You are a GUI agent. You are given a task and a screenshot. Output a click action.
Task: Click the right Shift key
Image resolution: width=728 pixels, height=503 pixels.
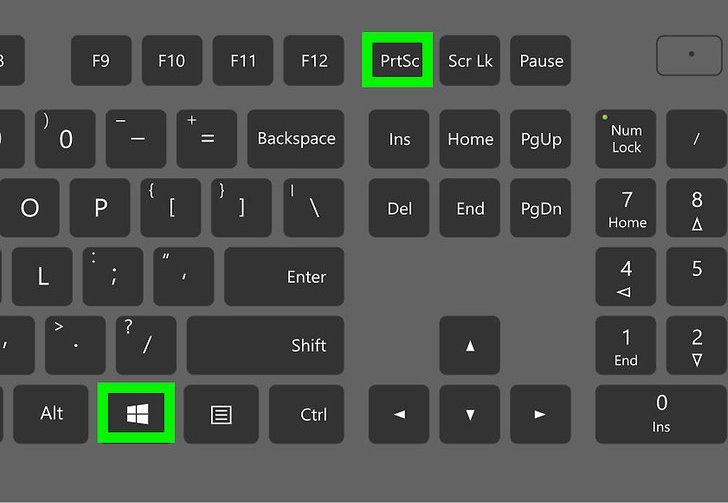click(265, 345)
